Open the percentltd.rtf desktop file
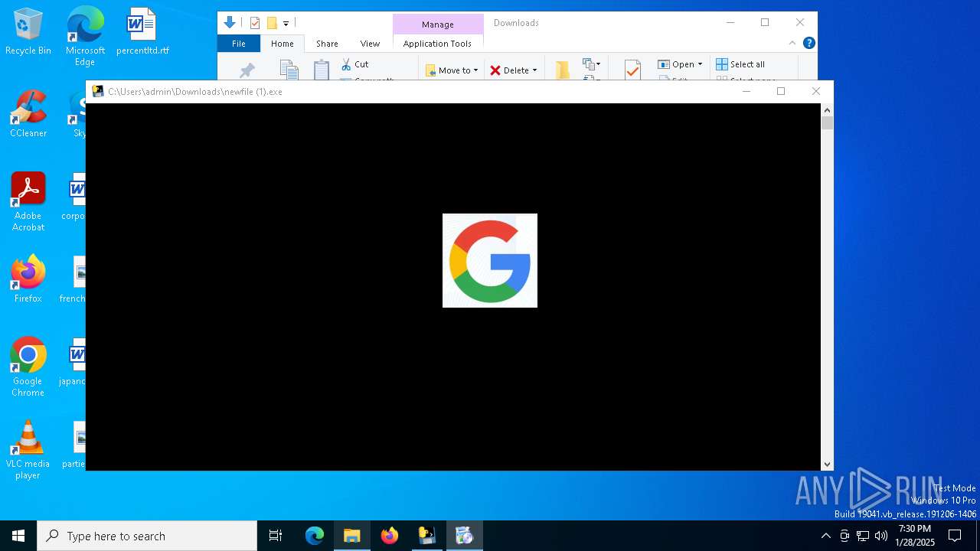 pos(142,31)
